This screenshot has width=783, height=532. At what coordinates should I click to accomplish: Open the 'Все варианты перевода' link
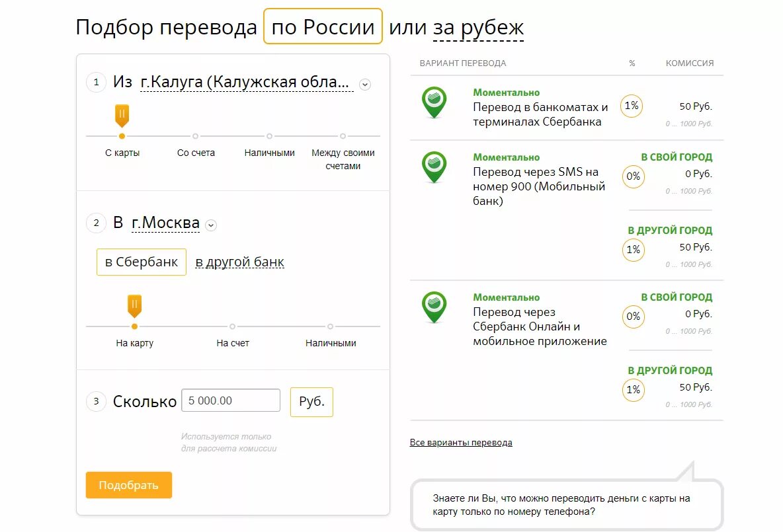461,443
